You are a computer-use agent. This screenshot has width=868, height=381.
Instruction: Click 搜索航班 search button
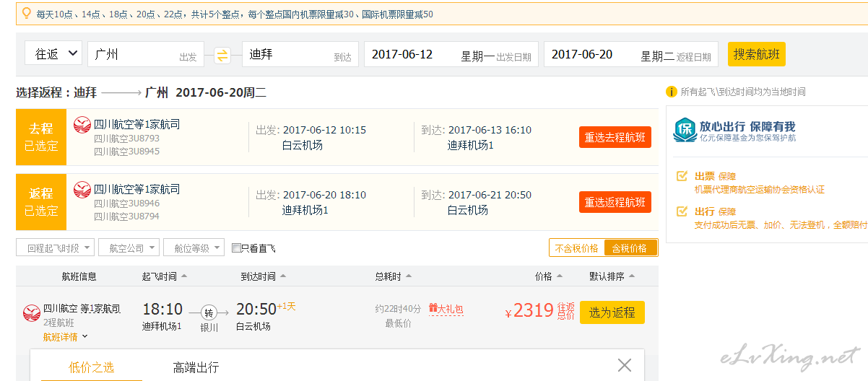[x=756, y=54]
